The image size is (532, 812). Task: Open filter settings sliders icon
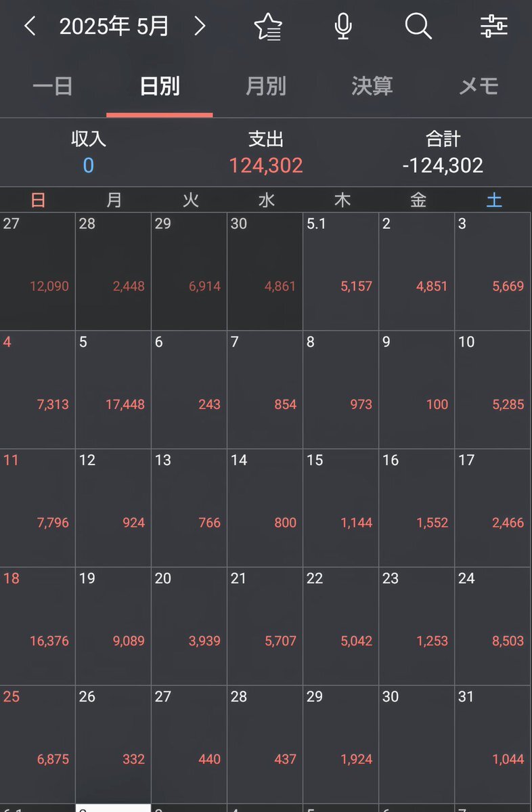coord(493,26)
